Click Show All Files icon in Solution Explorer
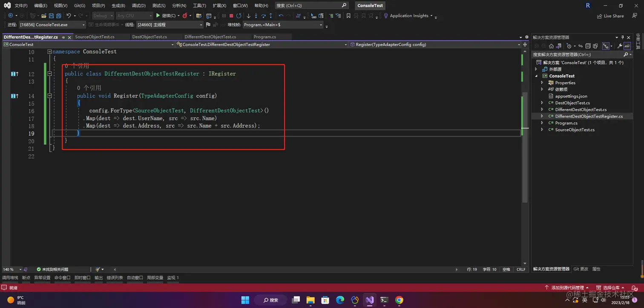The height and width of the screenshot is (308, 644). (595, 46)
